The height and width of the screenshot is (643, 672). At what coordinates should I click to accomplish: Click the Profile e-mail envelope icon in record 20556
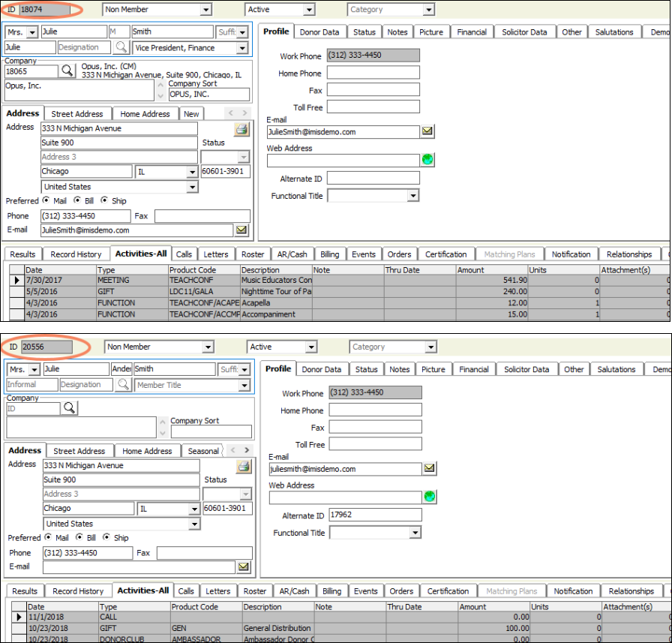(429, 469)
